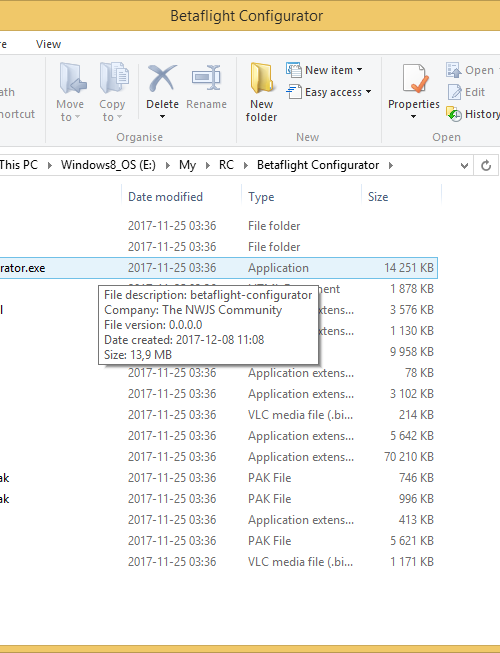This screenshot has height=653, width=500.
Task: Click History in the ribbon
Action: click(473, 114)
